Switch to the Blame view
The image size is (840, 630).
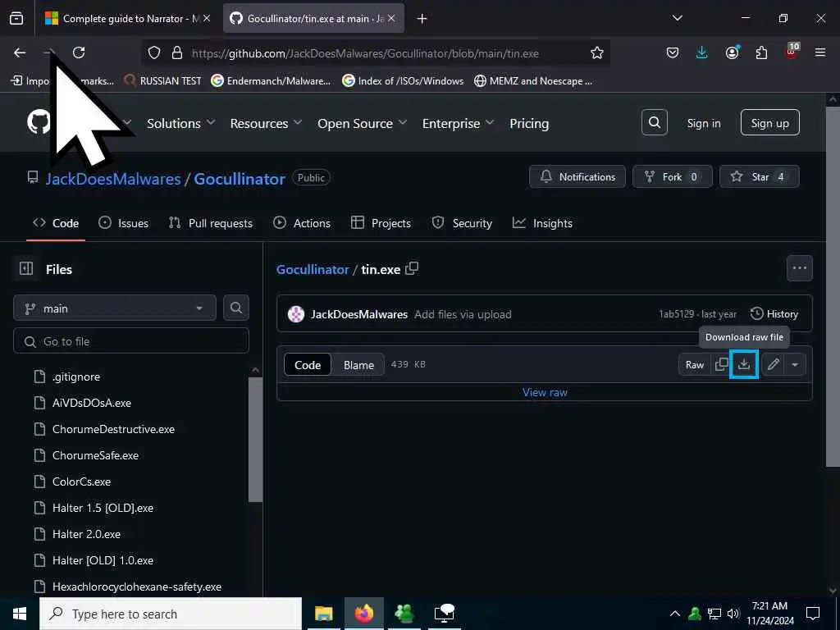pos(358,365)
